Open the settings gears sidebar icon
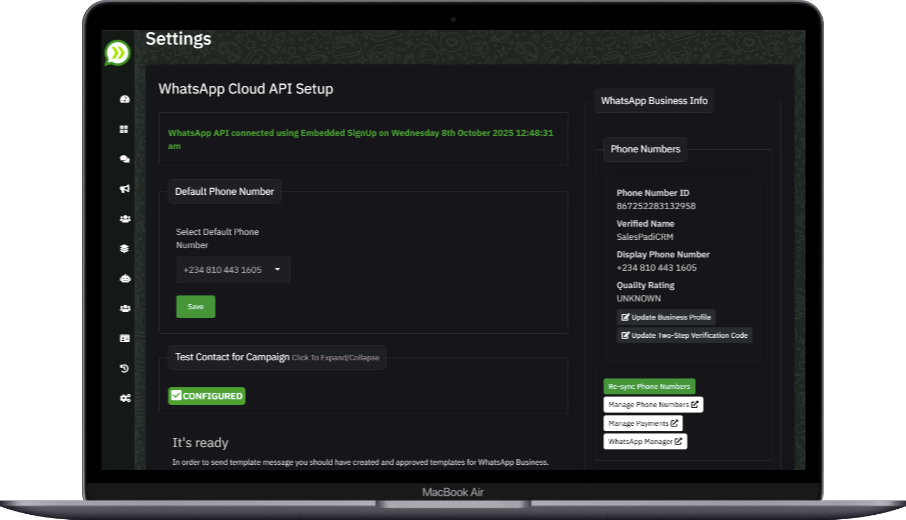This screenshot has height=520, width=906. pyautogui.click(x=124, y=398)
